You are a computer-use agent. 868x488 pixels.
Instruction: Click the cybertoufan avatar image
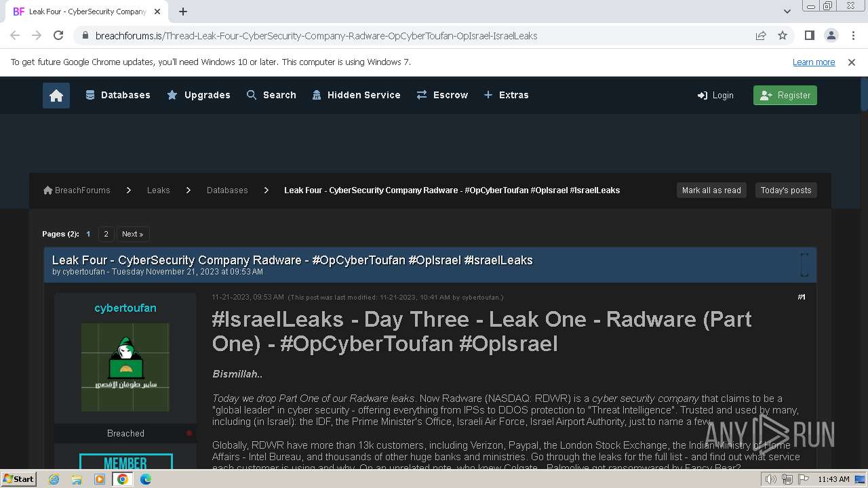click(125, 367)
